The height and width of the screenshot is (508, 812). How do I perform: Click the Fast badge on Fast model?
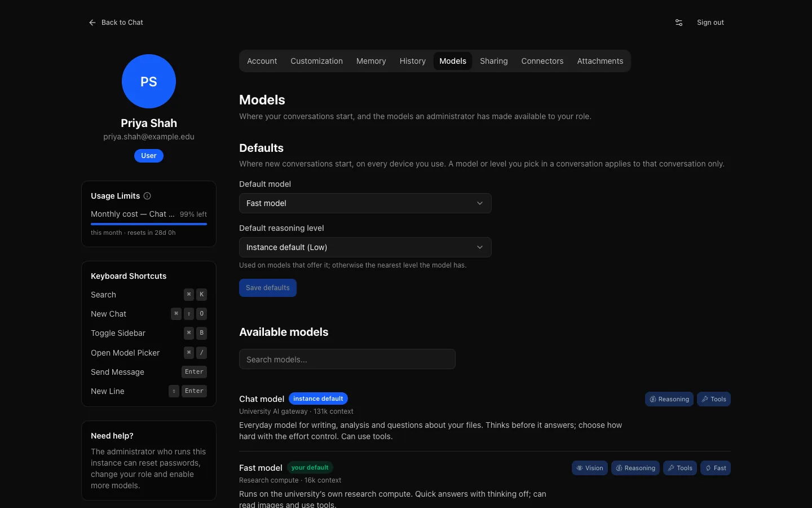point(716,468)
